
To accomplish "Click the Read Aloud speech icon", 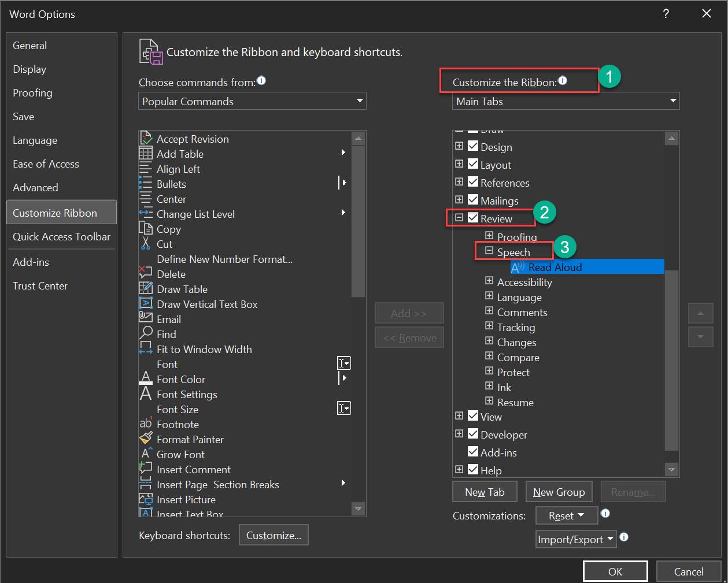I will [518, 267].
